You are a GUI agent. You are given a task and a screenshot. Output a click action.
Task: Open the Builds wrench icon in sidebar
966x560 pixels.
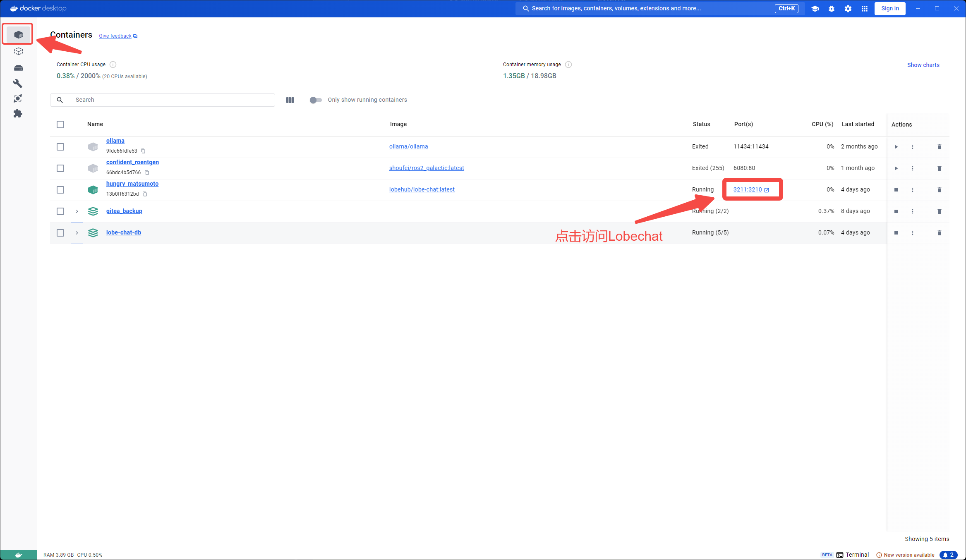18,84
